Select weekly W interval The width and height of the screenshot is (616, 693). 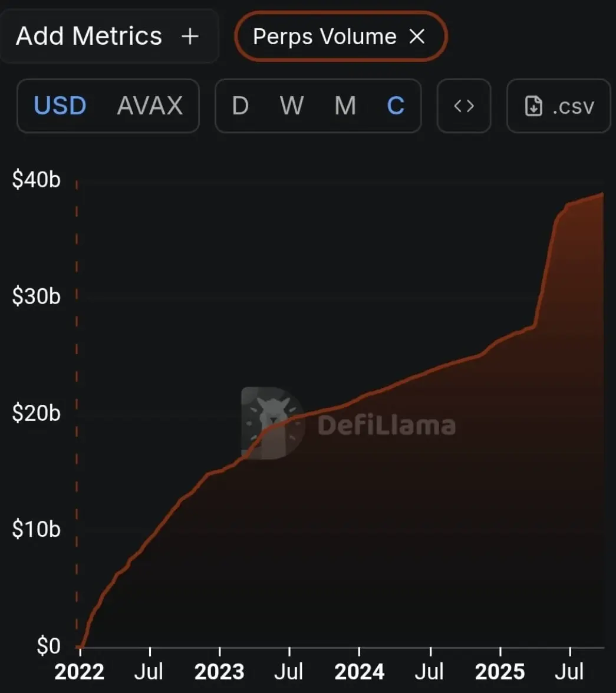click(292, 106)
